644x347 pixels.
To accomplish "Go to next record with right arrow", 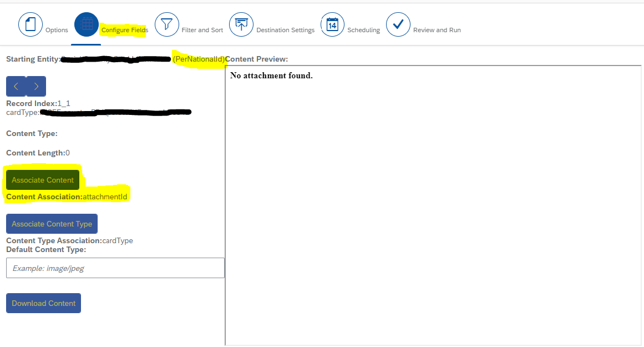I will pyautogui.click(x=36, y=87).
